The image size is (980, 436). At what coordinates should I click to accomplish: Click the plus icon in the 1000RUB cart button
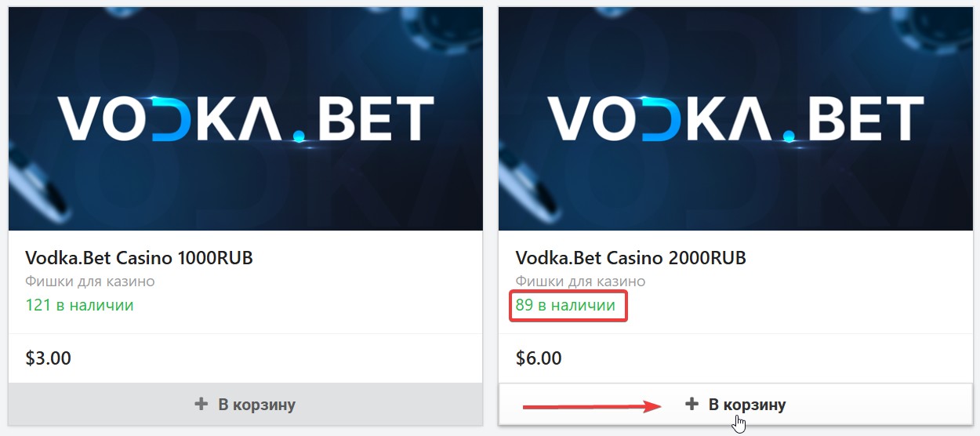coord(201,405)
